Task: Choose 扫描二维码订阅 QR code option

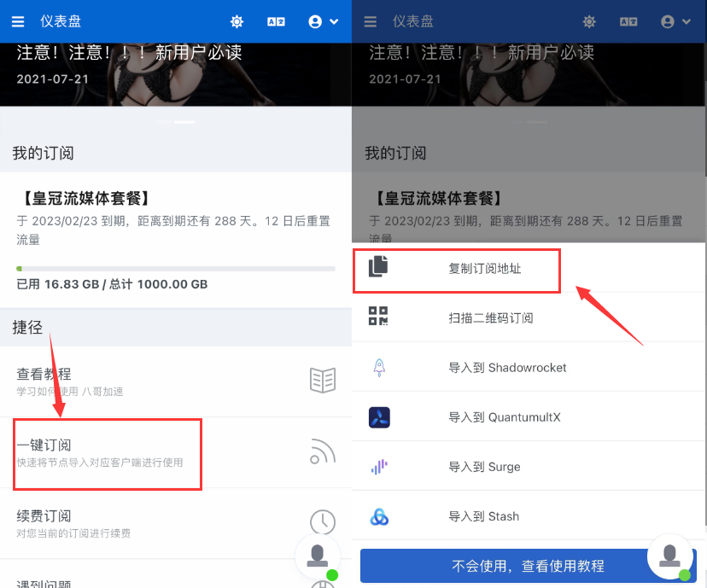Action: 529,317
